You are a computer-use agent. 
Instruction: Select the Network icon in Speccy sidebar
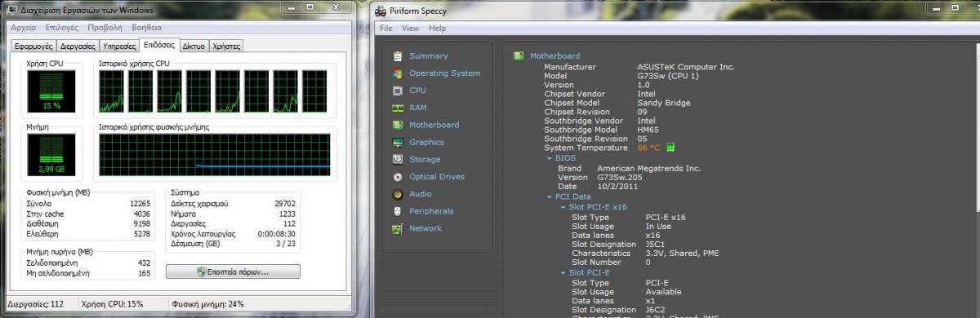398,228
